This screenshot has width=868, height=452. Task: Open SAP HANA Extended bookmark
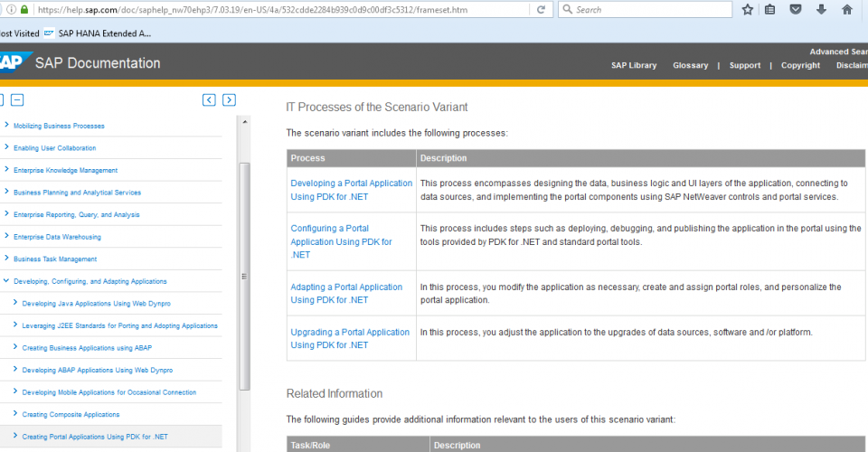pos(98,33)
